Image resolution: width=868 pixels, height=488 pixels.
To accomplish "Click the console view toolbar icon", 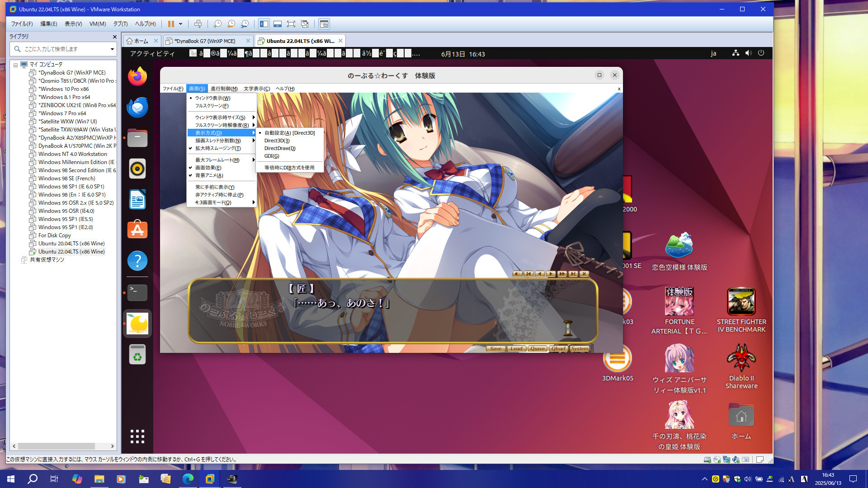I will 324,24.
